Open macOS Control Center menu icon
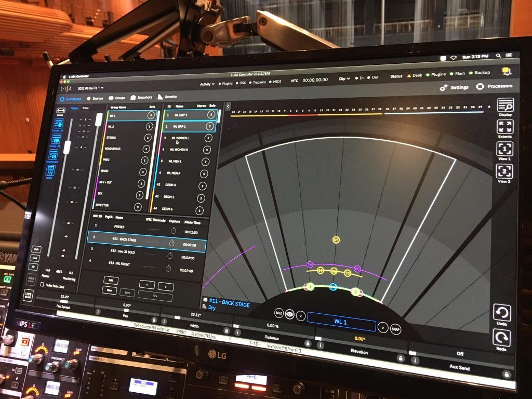The image size is (532, 399). (x=509, y=55)
